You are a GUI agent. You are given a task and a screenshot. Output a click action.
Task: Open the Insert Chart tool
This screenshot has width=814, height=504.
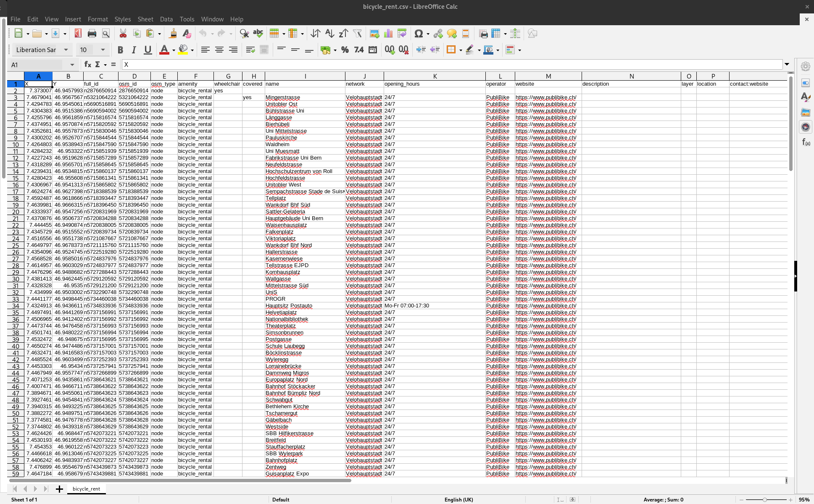click(x=388, y=34)
